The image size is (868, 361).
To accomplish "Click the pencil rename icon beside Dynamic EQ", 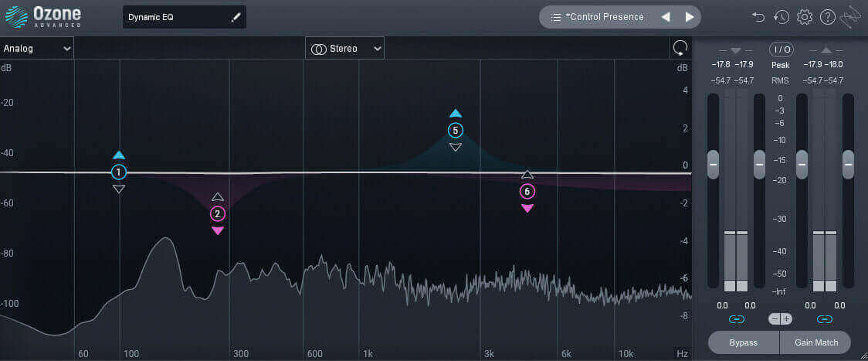I will coord(236,17).
